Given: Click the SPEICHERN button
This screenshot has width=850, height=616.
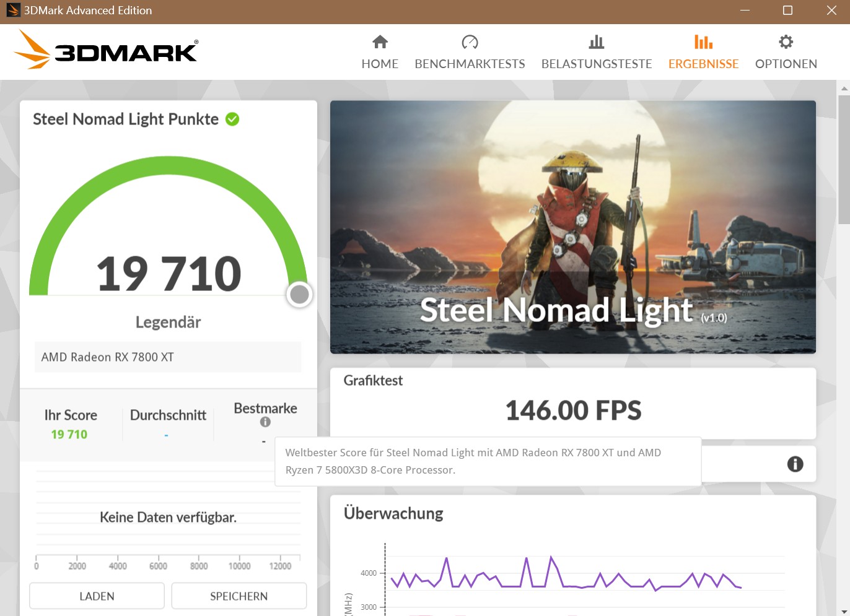Looking at the screenshot, I should tap(239, 596).
